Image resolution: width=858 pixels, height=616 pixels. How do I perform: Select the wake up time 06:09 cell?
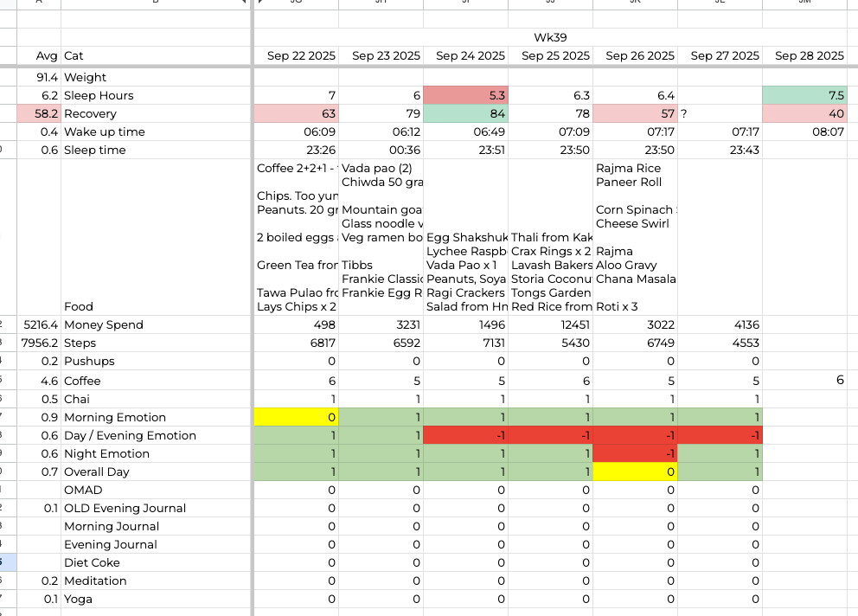point(297,132)
